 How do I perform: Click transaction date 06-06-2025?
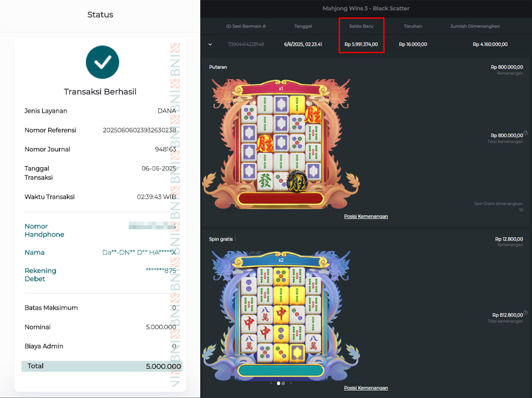(x=159, y=168)
